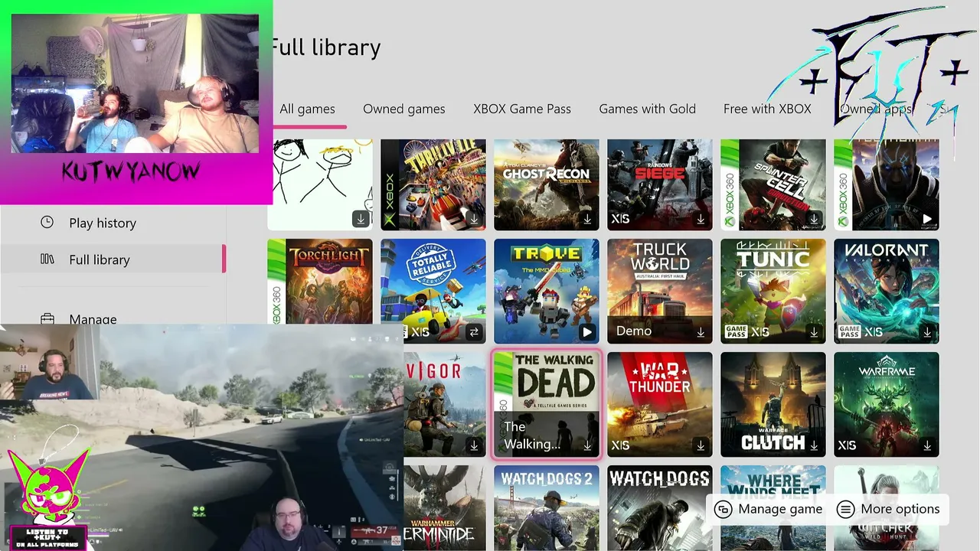
Task: Tap the download icon on Valorant
Action: tap(927, 332)
